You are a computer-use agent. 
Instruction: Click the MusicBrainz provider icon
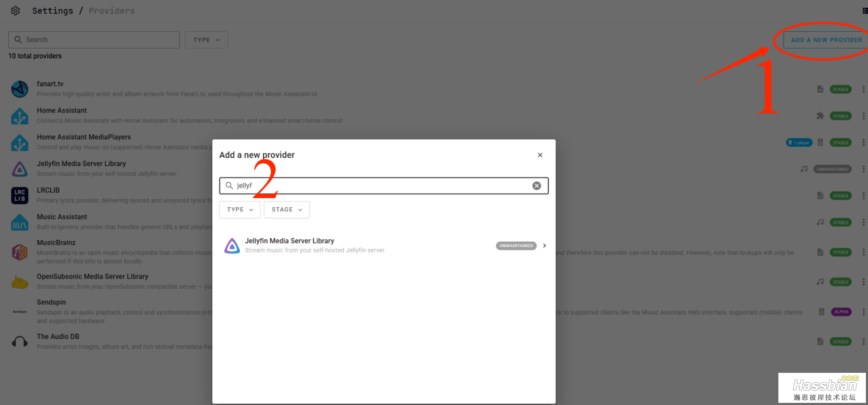[20, 252]
